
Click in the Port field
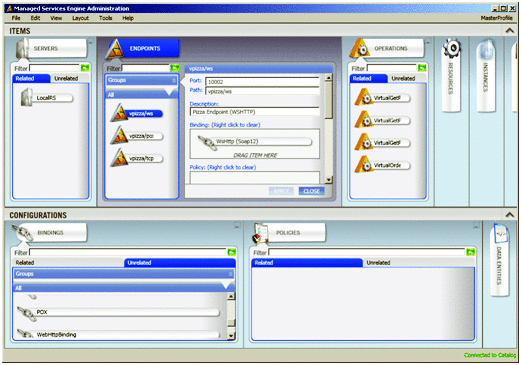(x=262, y=81)
